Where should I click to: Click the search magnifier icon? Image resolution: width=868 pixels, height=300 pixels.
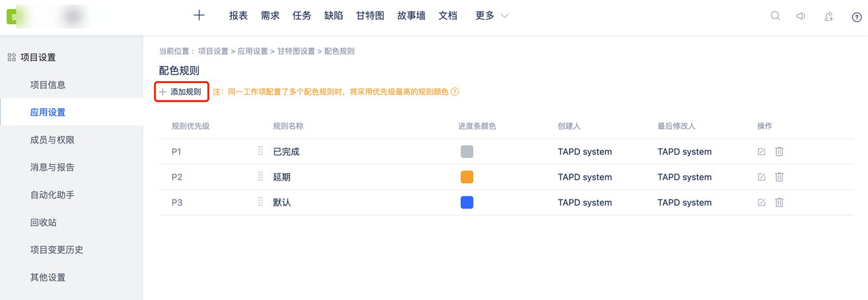(x=775, y=16)
